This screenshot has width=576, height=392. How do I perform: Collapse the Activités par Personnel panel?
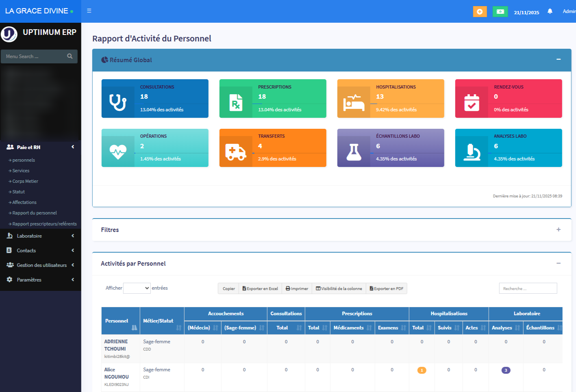coord(559,263)
